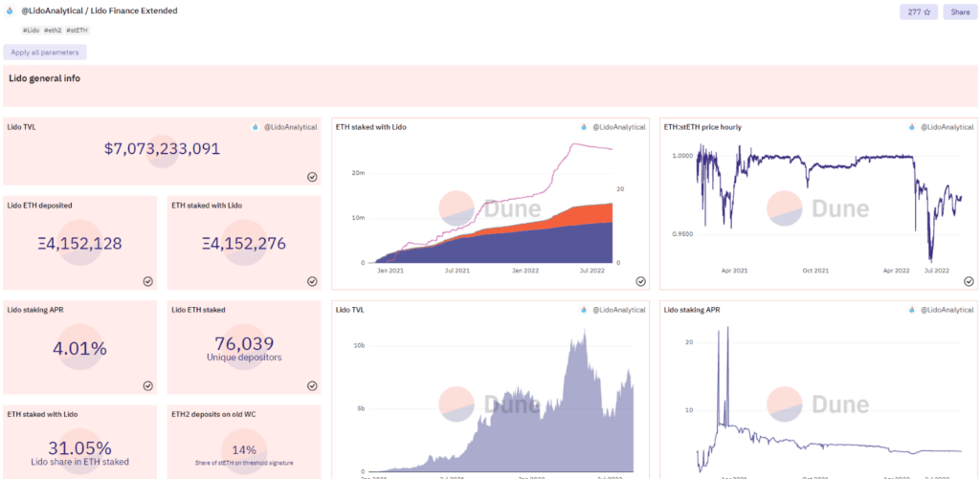Click the Jul 2021 label on ETH staked chart
Image resolution: width=980 pixels, height=479 pixels.
pyautogui.click(x=457, y=271)
